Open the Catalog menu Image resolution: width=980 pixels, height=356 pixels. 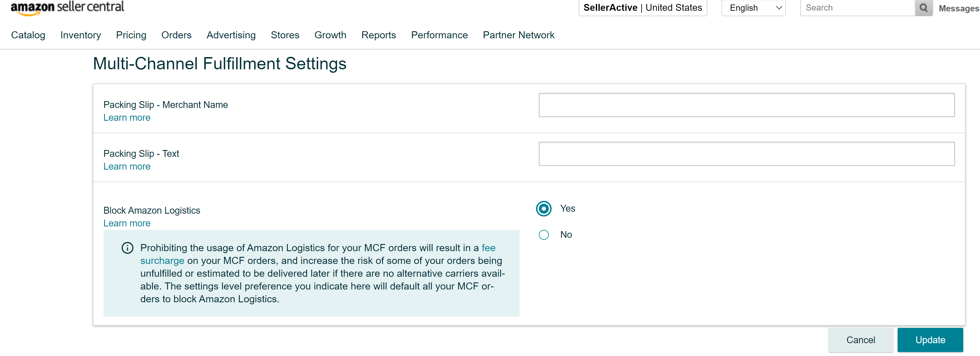(x=28, y=35)
